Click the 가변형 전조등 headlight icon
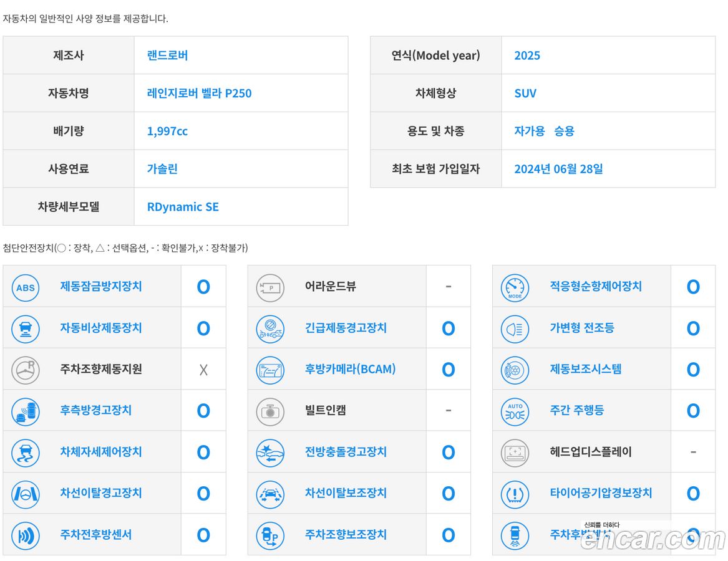 tap(515, 329)
